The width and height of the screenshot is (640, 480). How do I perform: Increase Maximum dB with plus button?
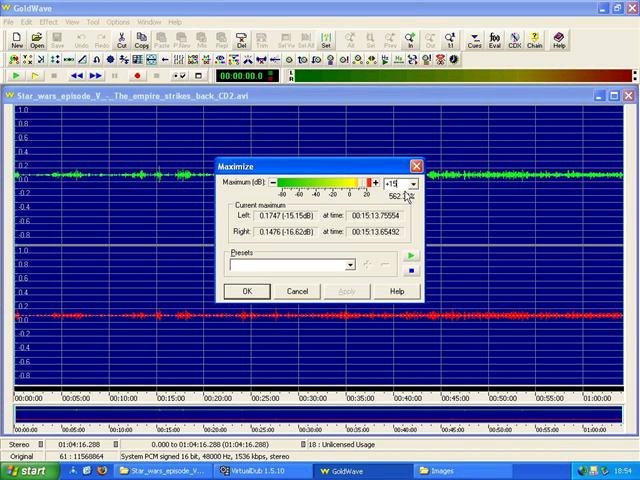click(376, 183)
